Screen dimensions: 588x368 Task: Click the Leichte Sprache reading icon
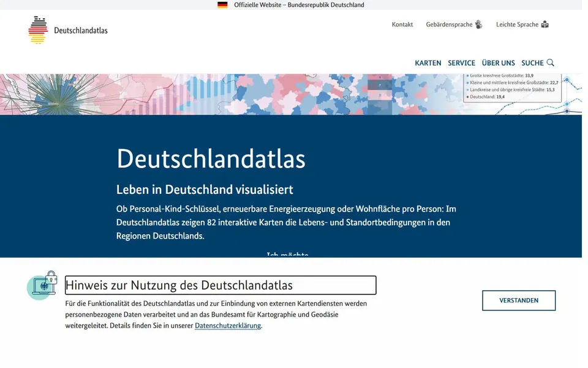click(x=545, y=25)
